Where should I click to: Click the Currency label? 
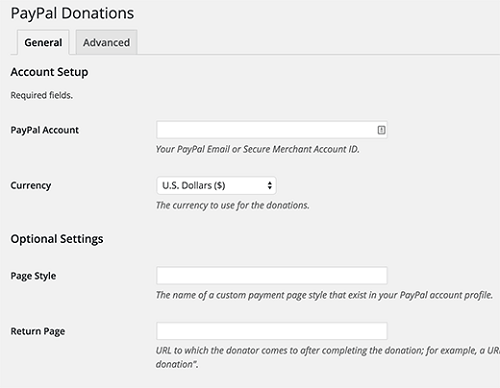point(31,185)
